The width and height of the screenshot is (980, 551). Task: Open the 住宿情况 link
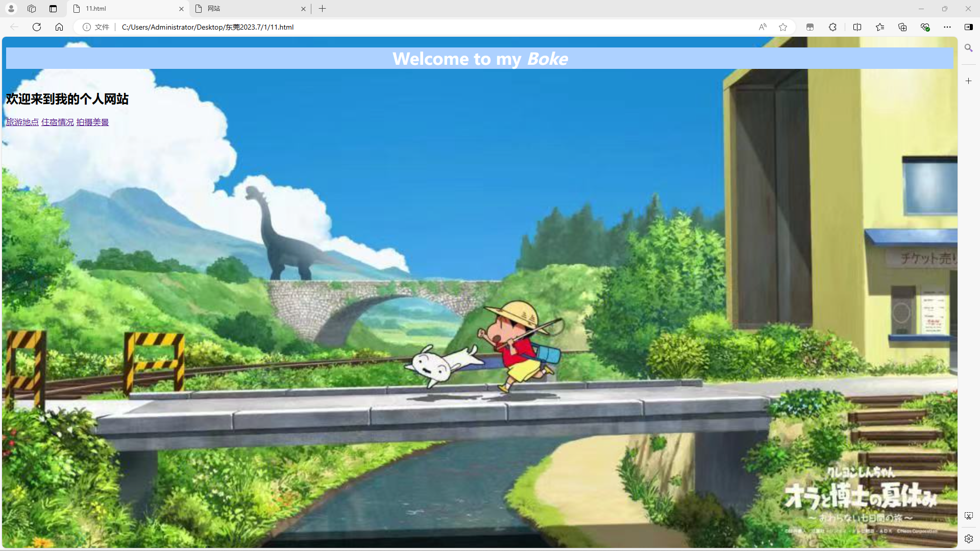58,122
